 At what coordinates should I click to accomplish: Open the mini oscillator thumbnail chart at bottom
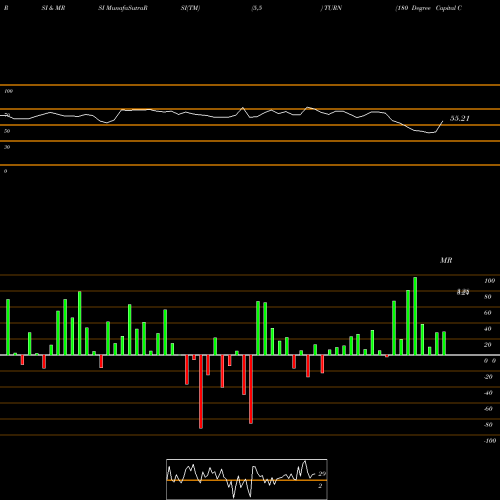click(247, 479)
